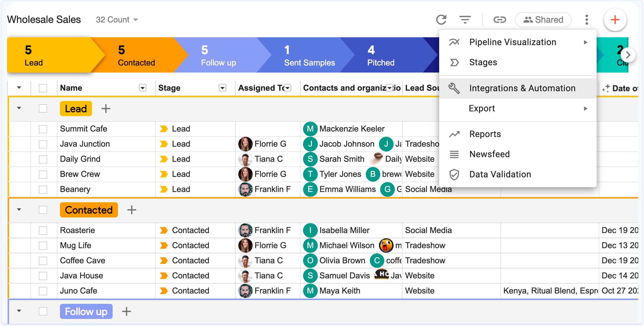
Task: Select the Mug Life row checkbox
Action: coord(43,246)
